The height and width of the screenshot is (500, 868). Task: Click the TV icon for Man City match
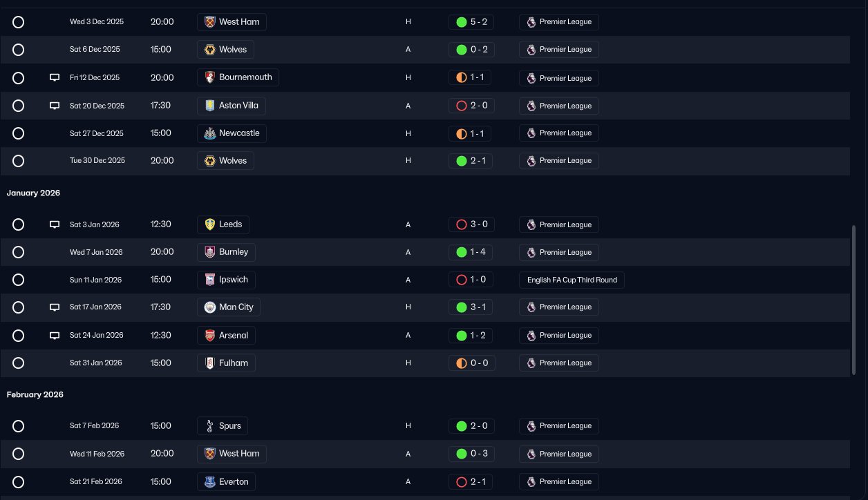[55, 307]
